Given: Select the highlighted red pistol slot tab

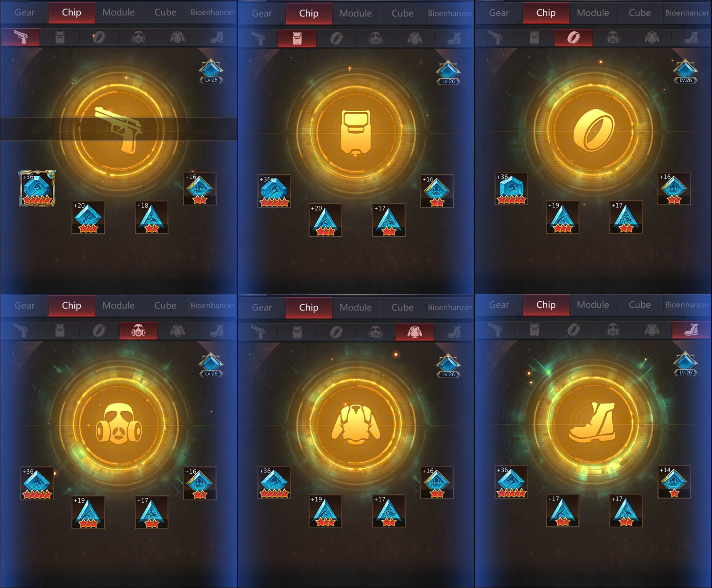Looking at the screenshot, I should [21, 37].
